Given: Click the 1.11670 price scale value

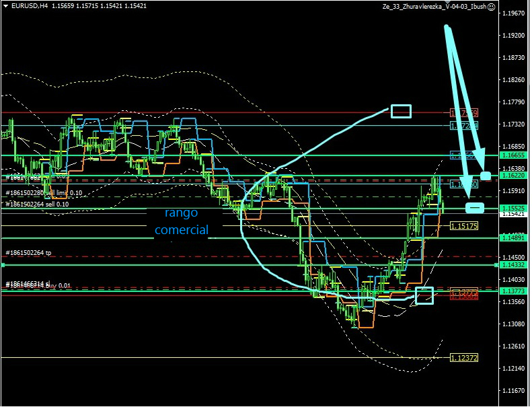Looking at the screenshot, I should tap(513, 390).
